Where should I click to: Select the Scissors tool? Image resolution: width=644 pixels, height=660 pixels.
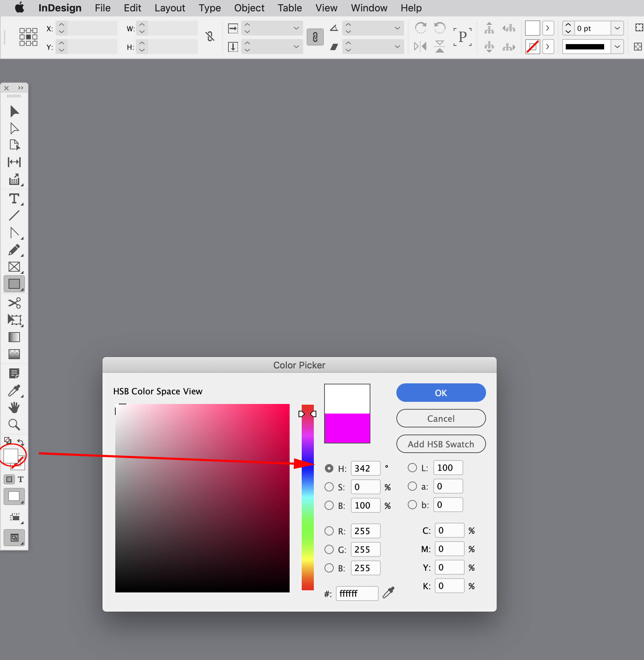(x=14, y=303)
